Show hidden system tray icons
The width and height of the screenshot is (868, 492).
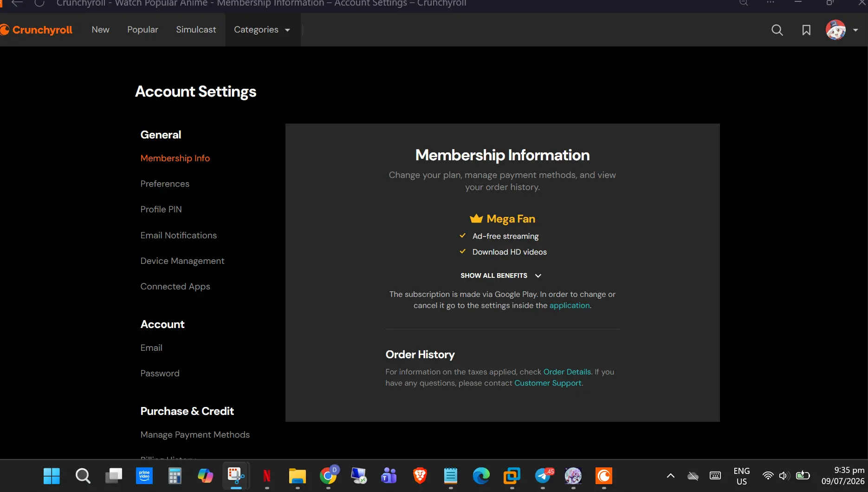pos(671,475)
